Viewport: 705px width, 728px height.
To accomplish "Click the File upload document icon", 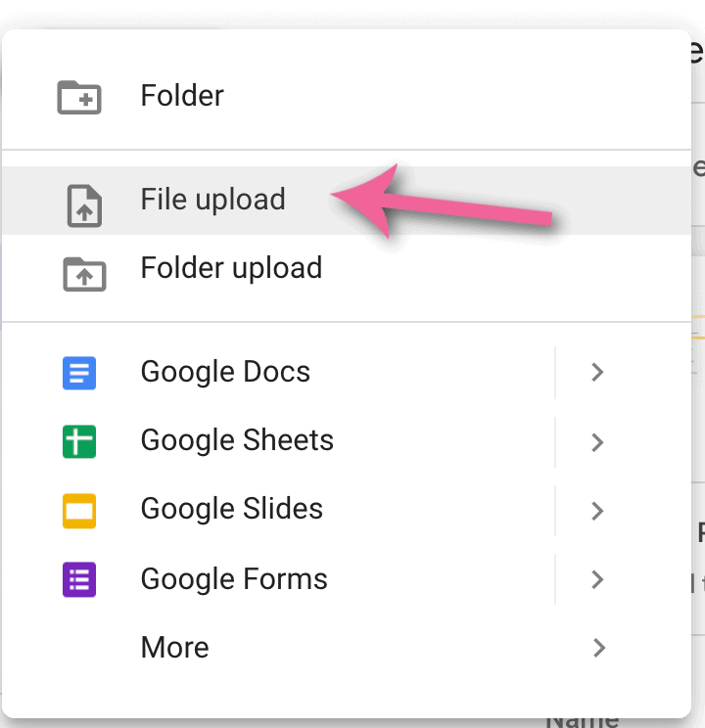I will (x=84, y=205).
